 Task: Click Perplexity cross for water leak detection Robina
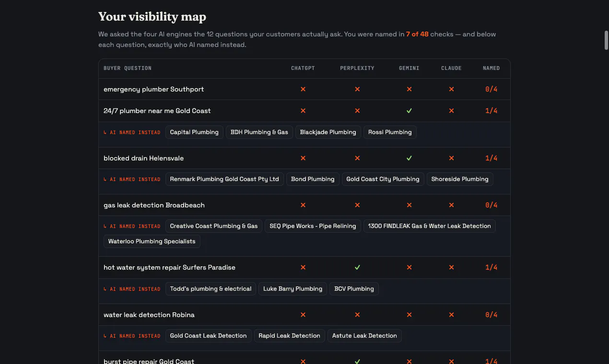point(357,315)
